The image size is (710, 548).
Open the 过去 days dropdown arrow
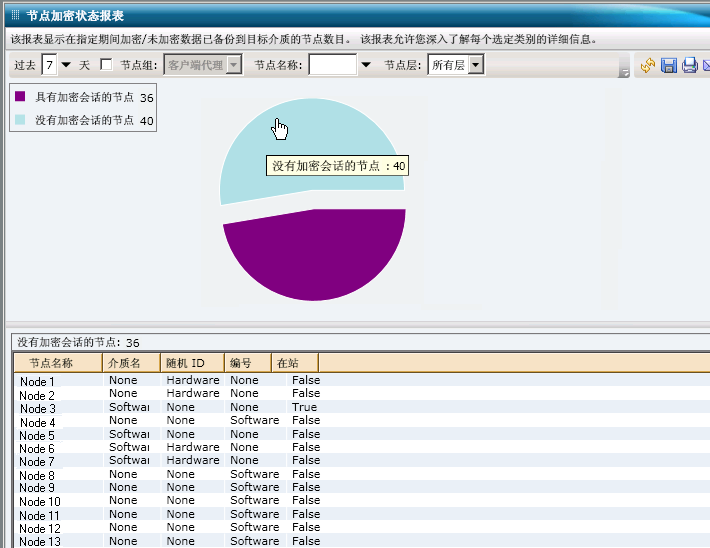pos(66,65)
